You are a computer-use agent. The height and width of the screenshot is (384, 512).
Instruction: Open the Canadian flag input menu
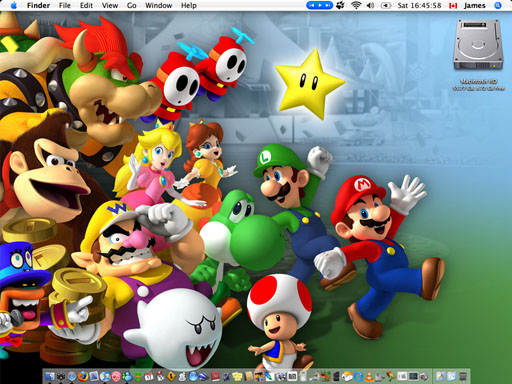point(453,6)
